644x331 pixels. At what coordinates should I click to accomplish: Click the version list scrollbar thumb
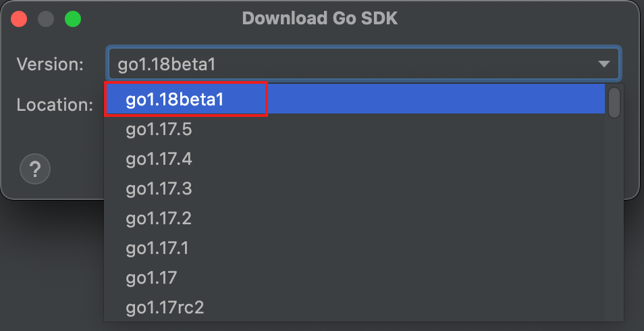[x=614, y=102]
